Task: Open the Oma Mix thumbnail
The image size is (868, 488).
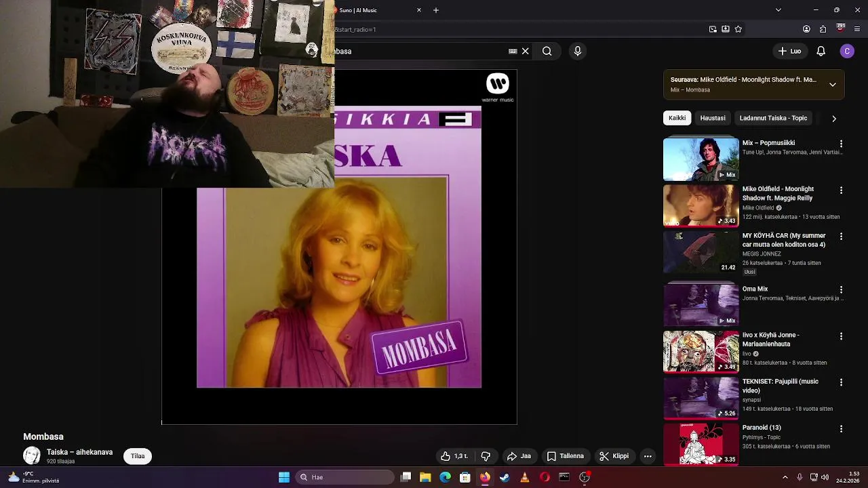Action: click(701, 304)
